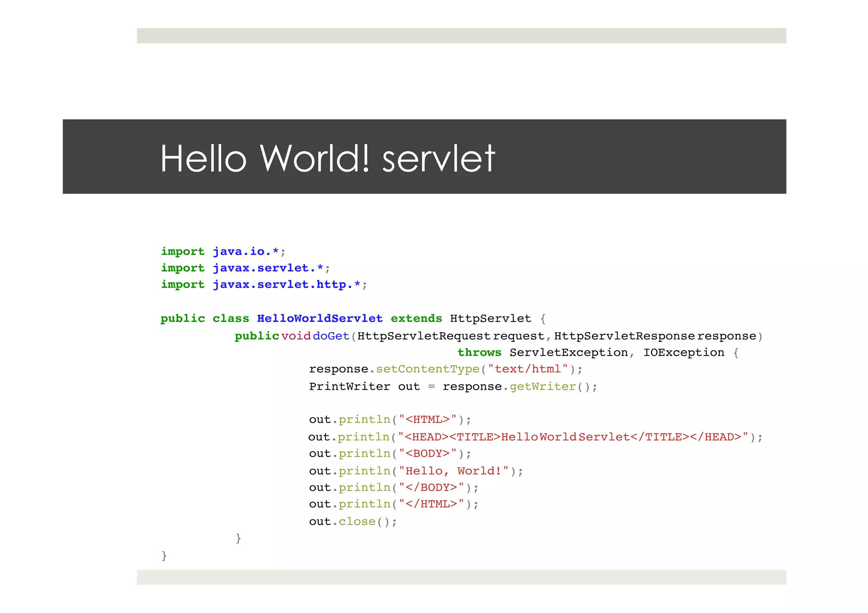868x613 pixels.
Task: Click "PrintWriter" in the out declaration
Action: pyautogui.click(x=350, y=386)
